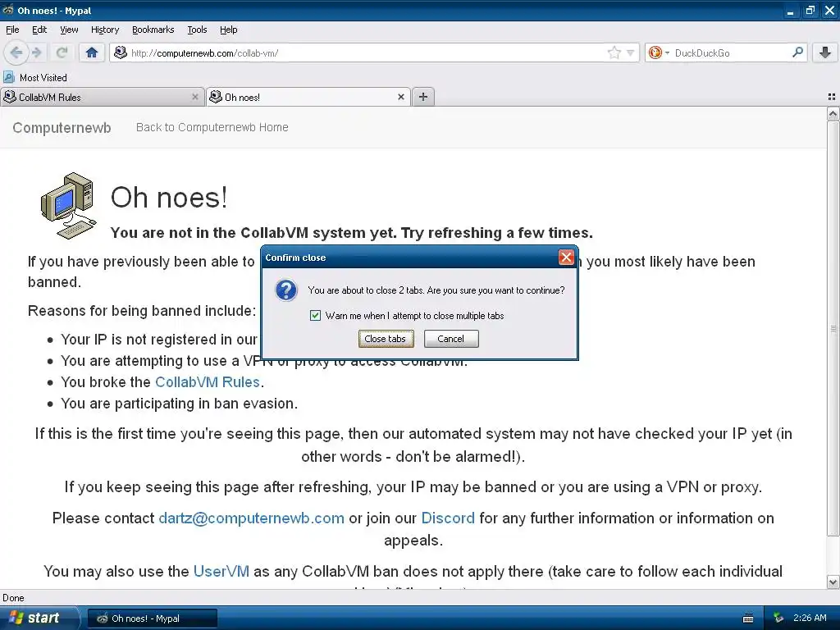Click Oh noes! - Mypal taskbar button

[152, 619]
